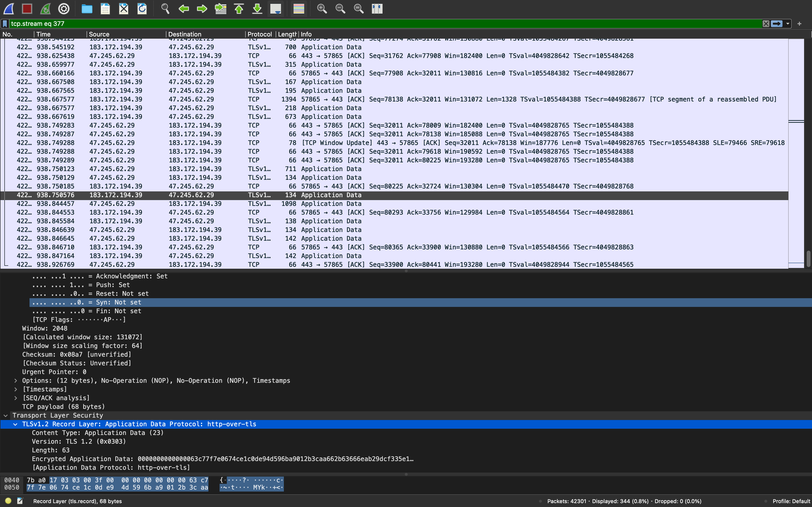Viewport: 812px width, 507px height.
Task: Stop the running packet capture
Action: click(x=27, y=9)
